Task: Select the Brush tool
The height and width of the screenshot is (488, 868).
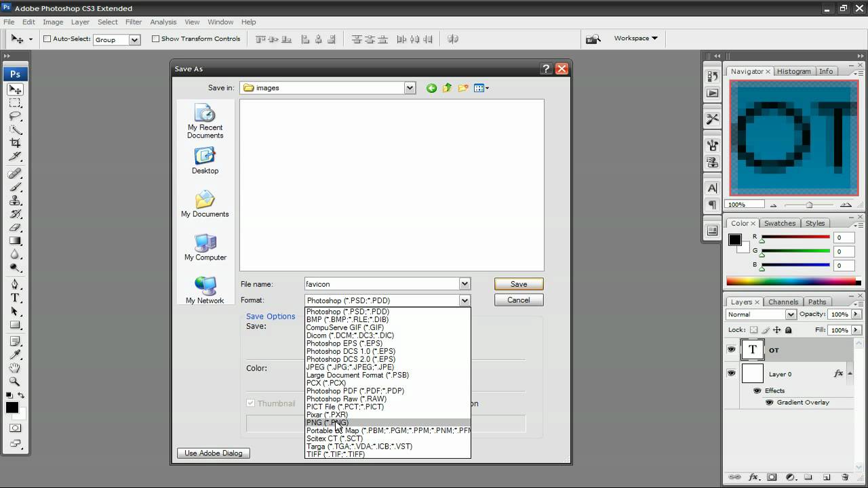Action: point(15,187)
